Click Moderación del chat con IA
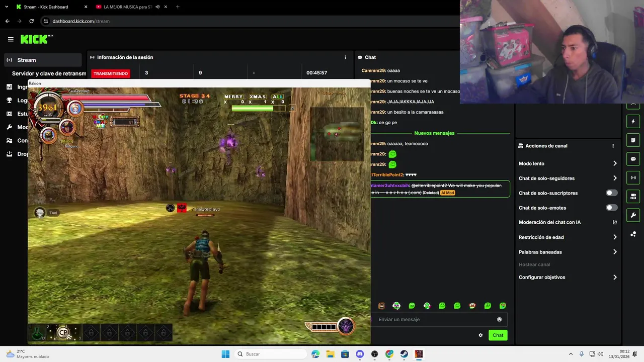Image resolution: width=644 pixels, height=362 pixels. pyautogui.click(x=549, y=222)
